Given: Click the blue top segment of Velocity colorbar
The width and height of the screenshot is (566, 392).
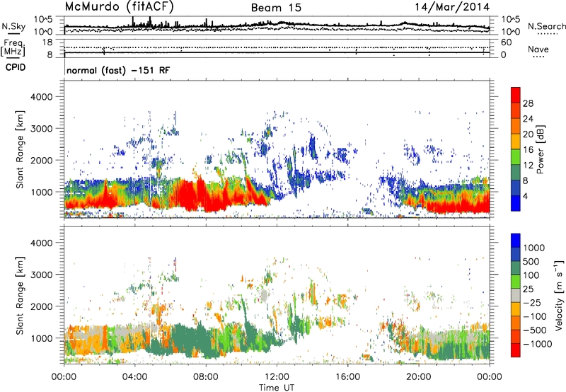Looking at the screenshot, I should (x=516, y=241).
